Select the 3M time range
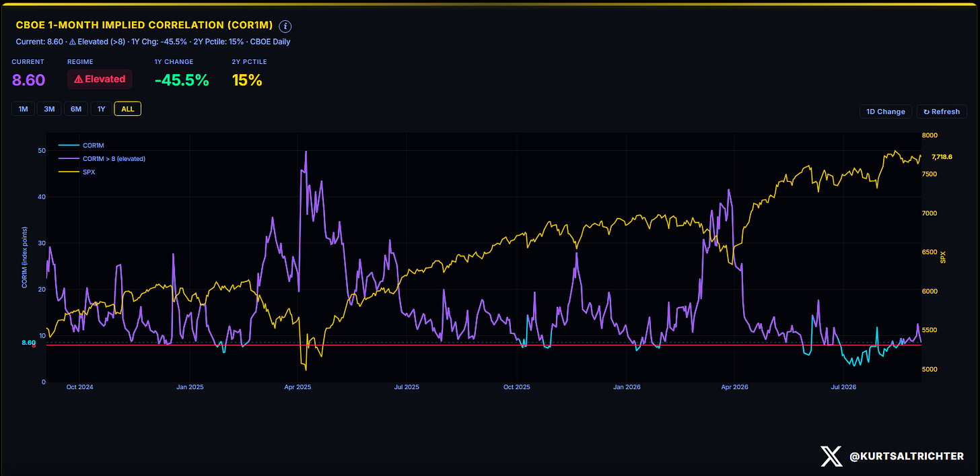Screen dimensions: 980x476 (x=49, y=109)
